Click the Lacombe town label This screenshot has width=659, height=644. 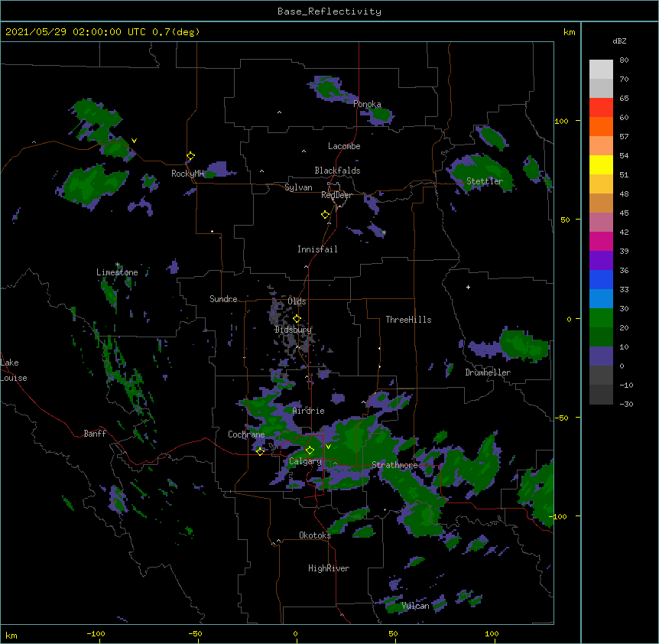(x=344, y=146)
